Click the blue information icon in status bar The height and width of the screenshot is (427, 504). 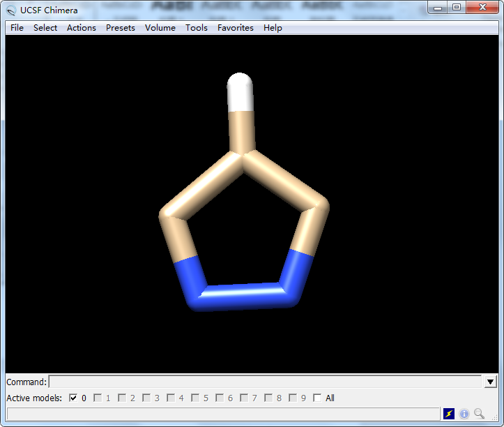[464, 414]
